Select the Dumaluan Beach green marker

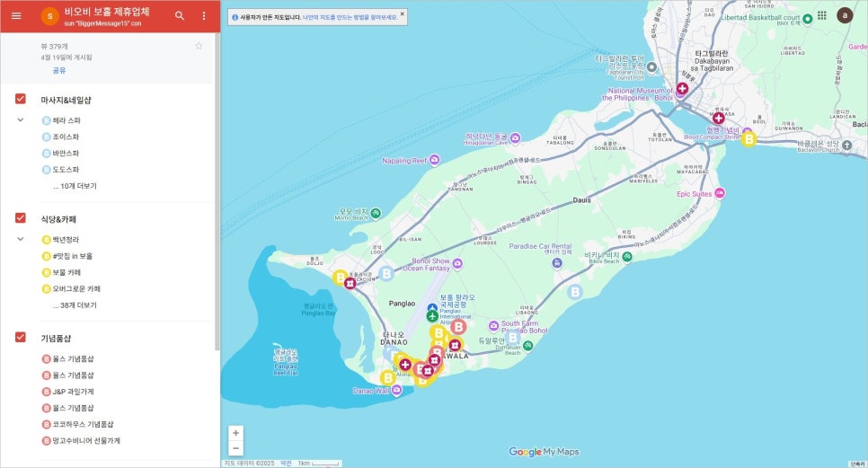(x=528, y=346)
